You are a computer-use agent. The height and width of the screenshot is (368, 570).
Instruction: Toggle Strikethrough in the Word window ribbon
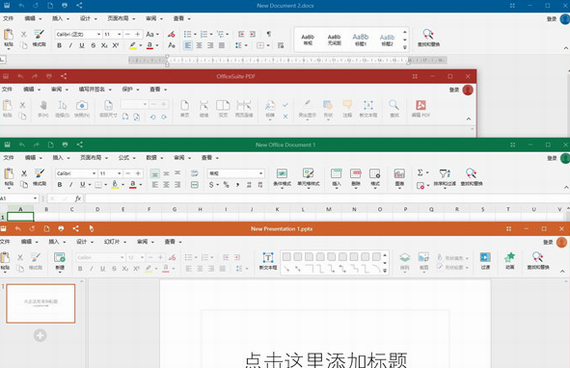(93, 45)
